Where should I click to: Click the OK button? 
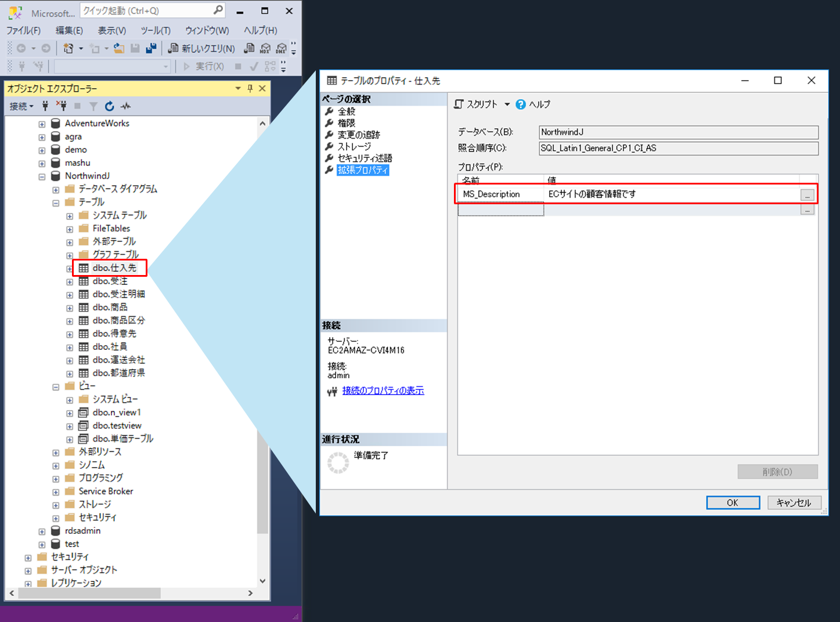(x=733, y=502)
